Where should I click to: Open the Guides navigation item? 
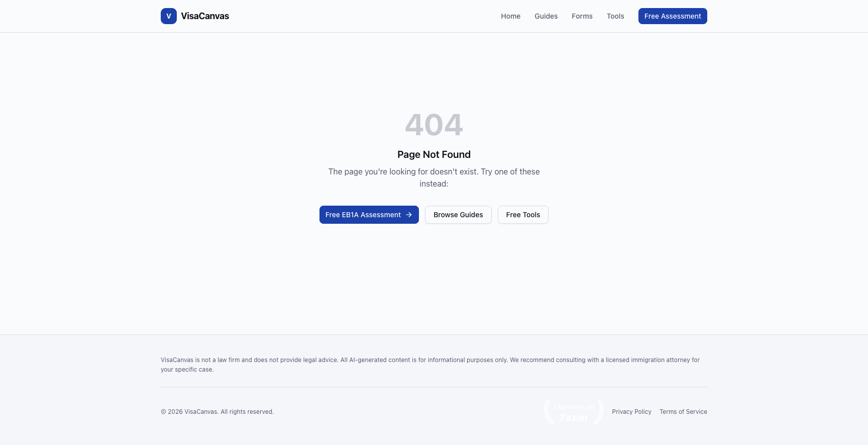click(546, 16)
